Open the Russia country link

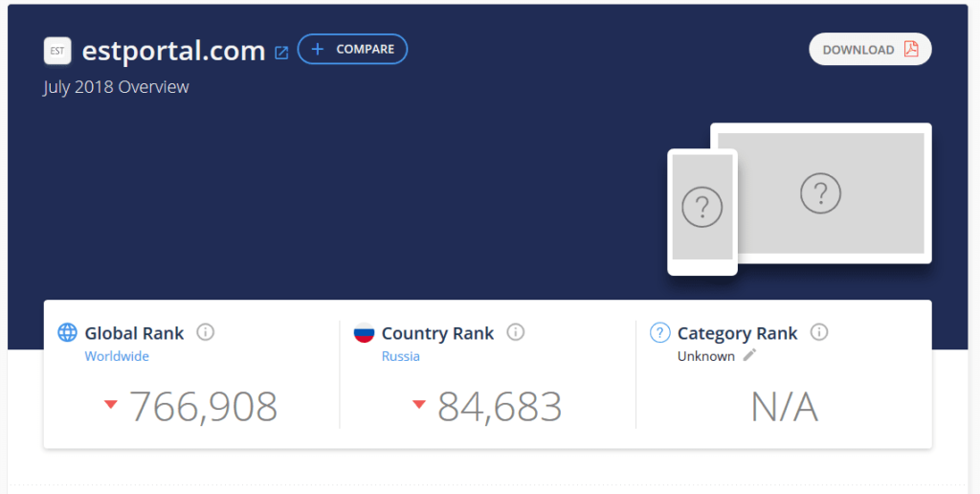pos(400,356)
